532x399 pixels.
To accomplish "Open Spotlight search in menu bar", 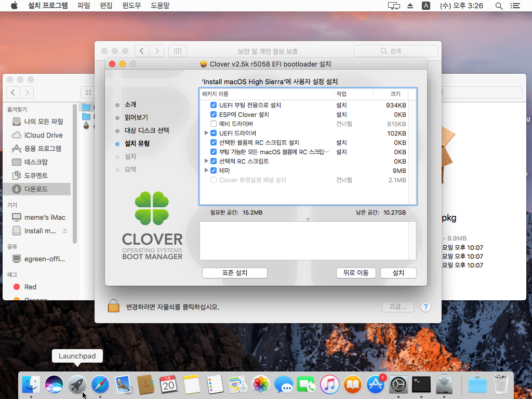I will pyautogui.click(x=499, y=6).
